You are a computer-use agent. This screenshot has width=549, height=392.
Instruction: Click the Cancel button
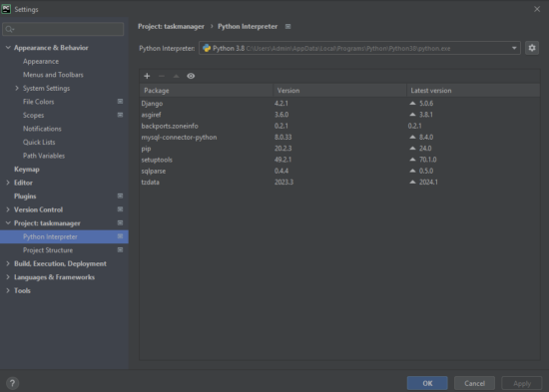(474, 383)
